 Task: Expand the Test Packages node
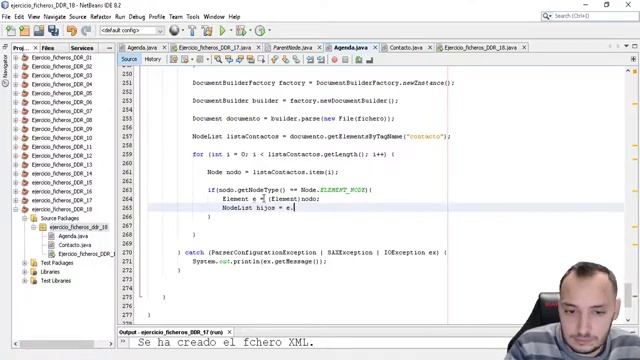(25, 263)
